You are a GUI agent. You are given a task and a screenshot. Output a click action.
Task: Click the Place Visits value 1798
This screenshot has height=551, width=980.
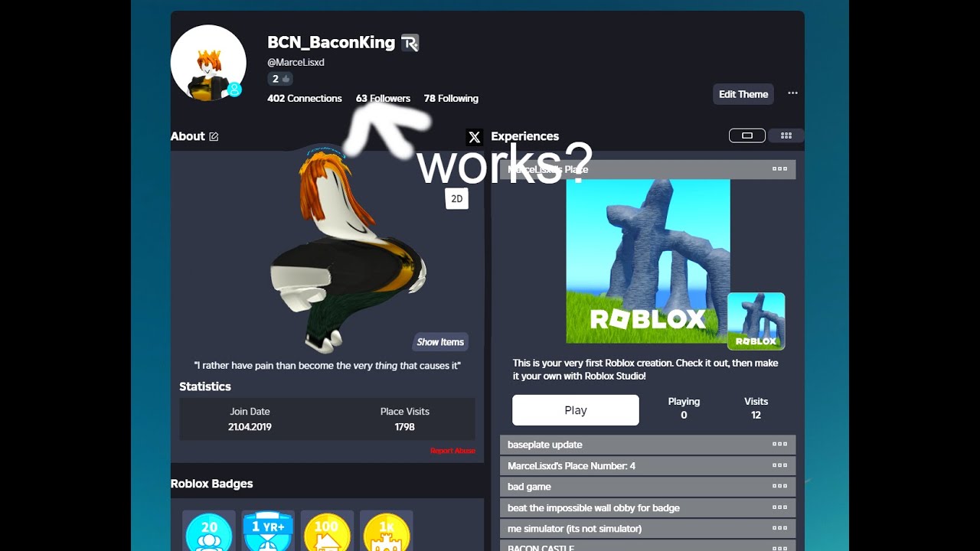(x=404, y=427)
